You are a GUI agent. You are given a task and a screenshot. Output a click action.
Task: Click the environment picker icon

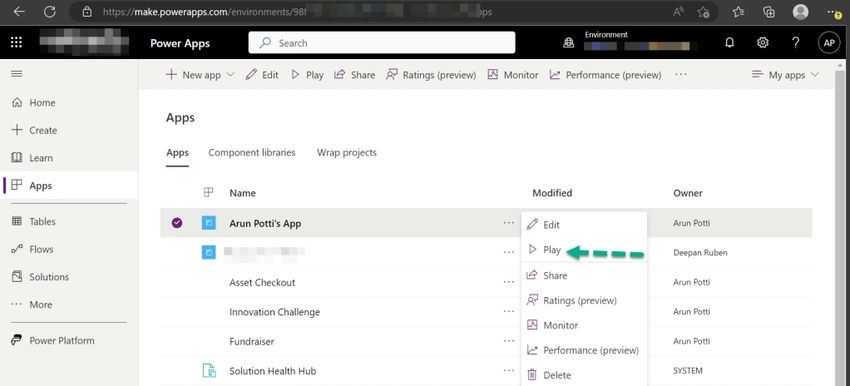point(569,43)
